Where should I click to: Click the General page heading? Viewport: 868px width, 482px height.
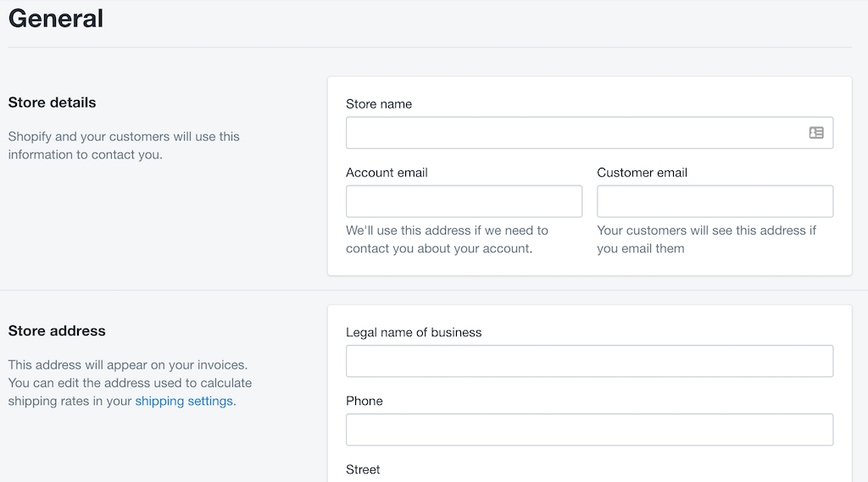point(56,19)
